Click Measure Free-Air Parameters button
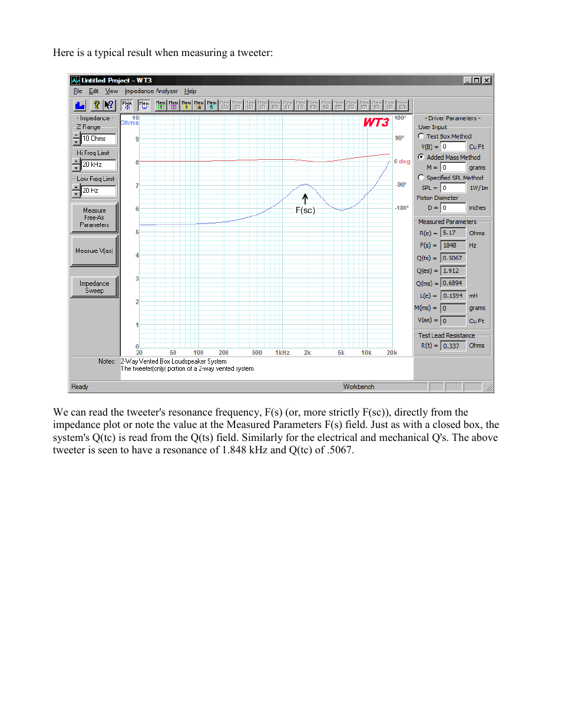The height and width of the screenshot is (728, 562). tap(94, 218)
